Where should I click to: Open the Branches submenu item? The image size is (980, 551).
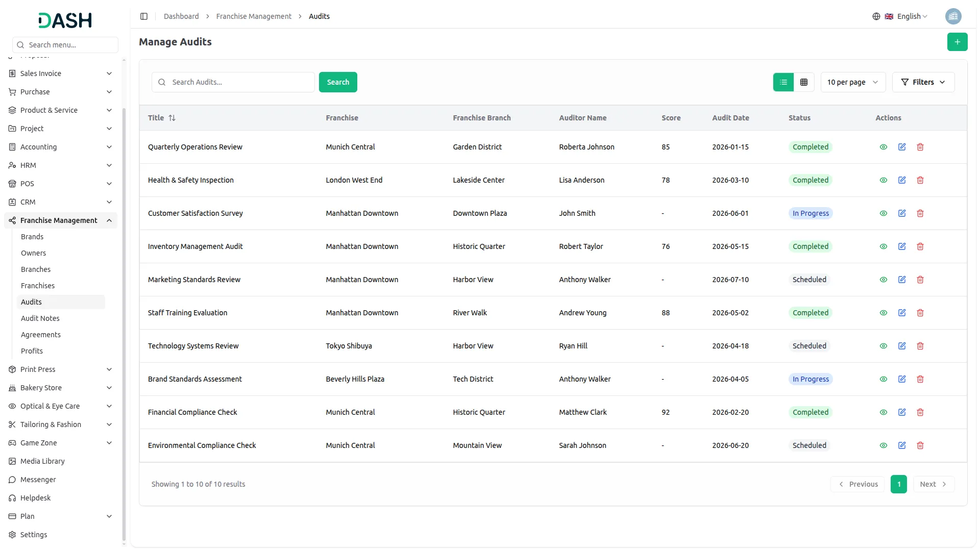36,269
